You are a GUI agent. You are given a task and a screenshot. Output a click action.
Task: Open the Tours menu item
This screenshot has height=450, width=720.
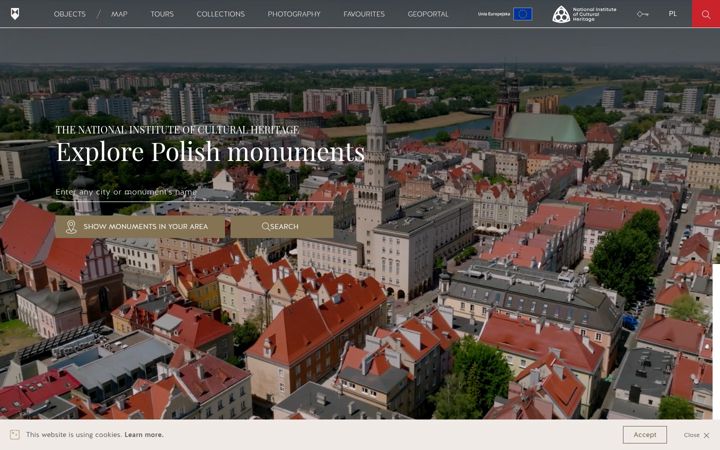162,14
